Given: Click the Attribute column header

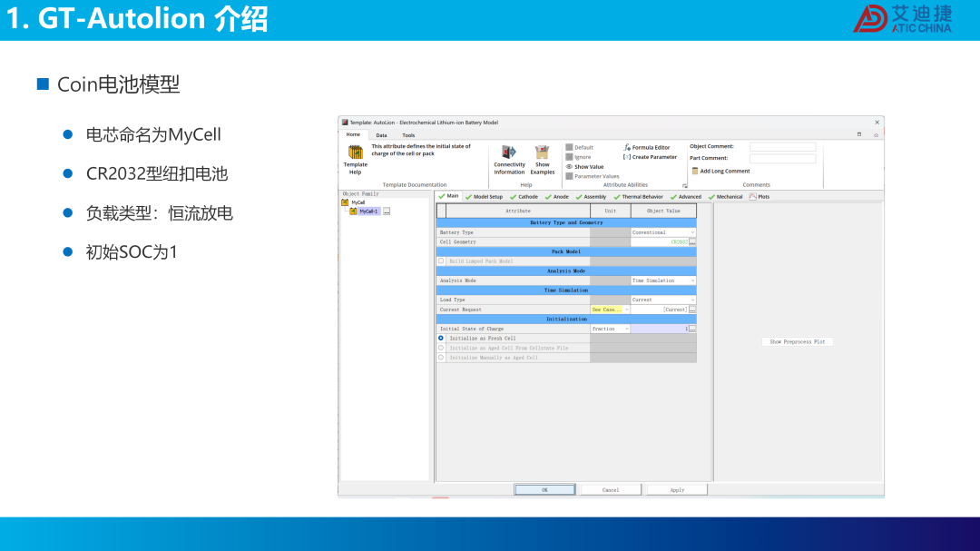Looking at the screenshot, I should click(518, 212).
